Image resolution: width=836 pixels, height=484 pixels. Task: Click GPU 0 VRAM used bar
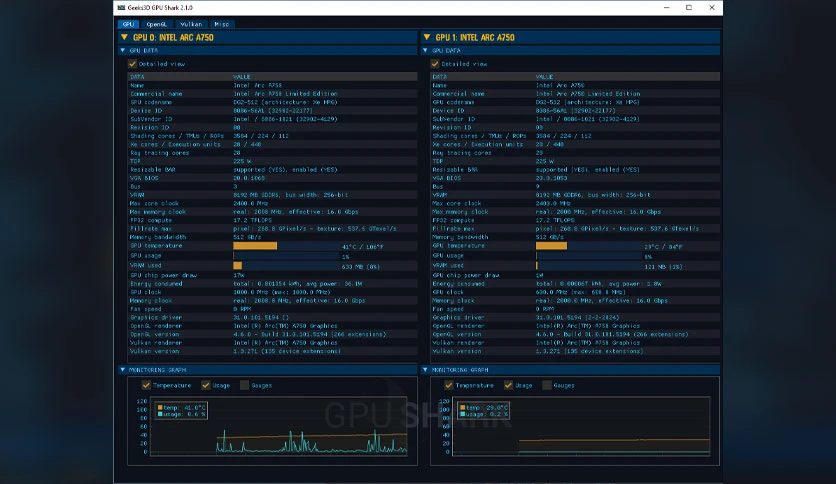[286, 265]
